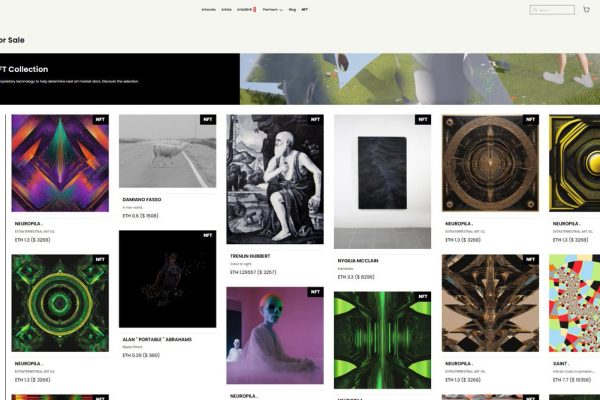Open the Artworks menu item

(x=209, y=10)
